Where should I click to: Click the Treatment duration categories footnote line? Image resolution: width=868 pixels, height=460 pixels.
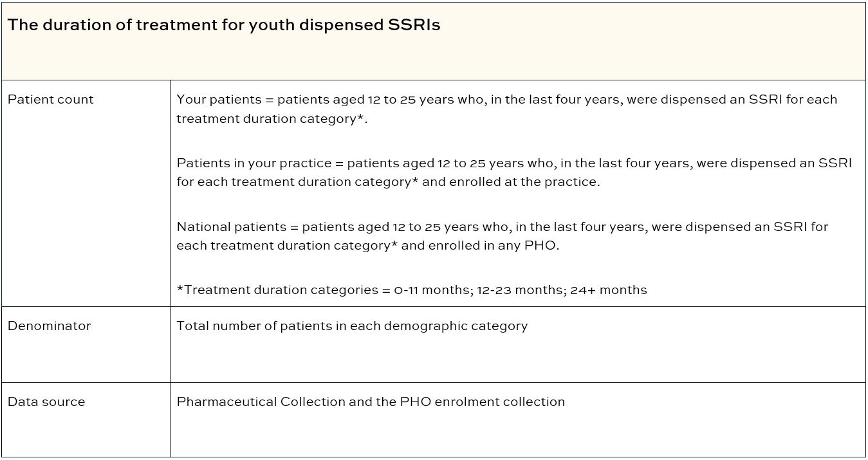coord(412,290)
